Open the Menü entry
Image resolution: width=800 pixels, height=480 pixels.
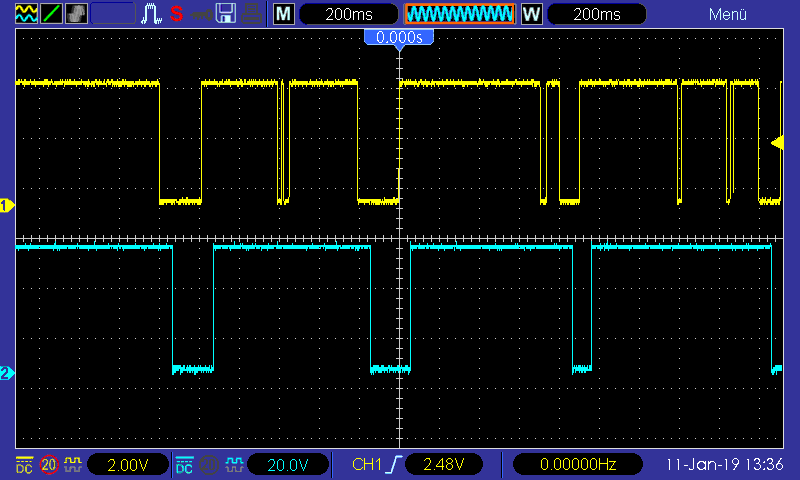[x=728, y=14]
